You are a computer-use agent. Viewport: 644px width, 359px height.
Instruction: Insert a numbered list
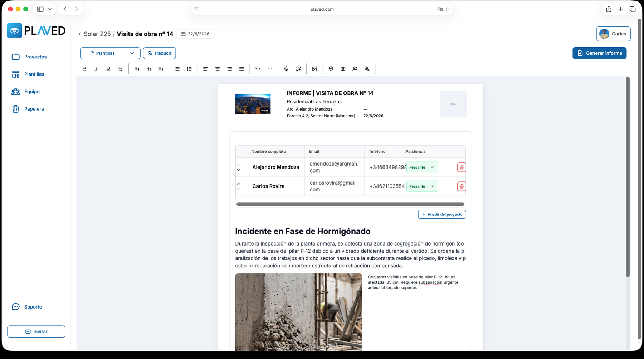(189, 69)
